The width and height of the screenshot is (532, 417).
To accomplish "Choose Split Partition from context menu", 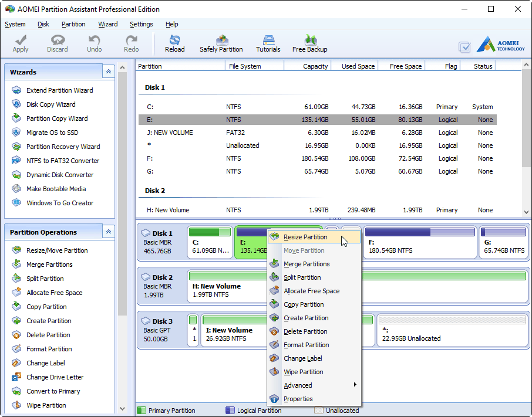I will [x=314, y=277].
